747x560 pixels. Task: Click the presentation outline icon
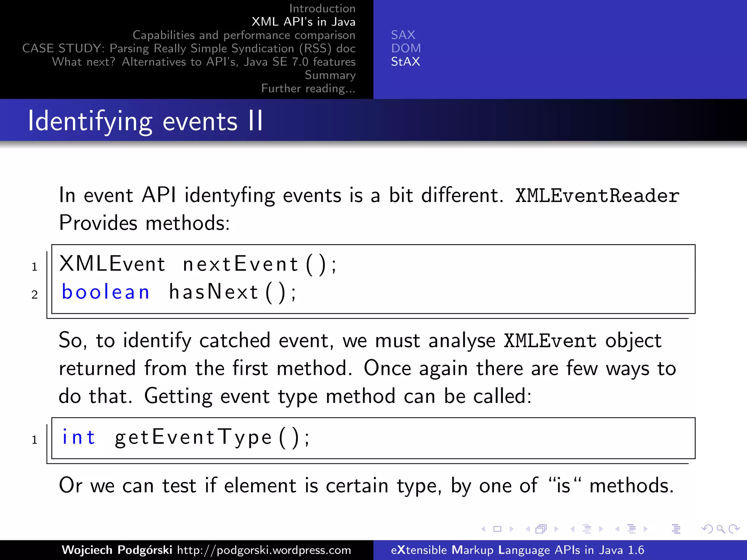click(676, 529)
